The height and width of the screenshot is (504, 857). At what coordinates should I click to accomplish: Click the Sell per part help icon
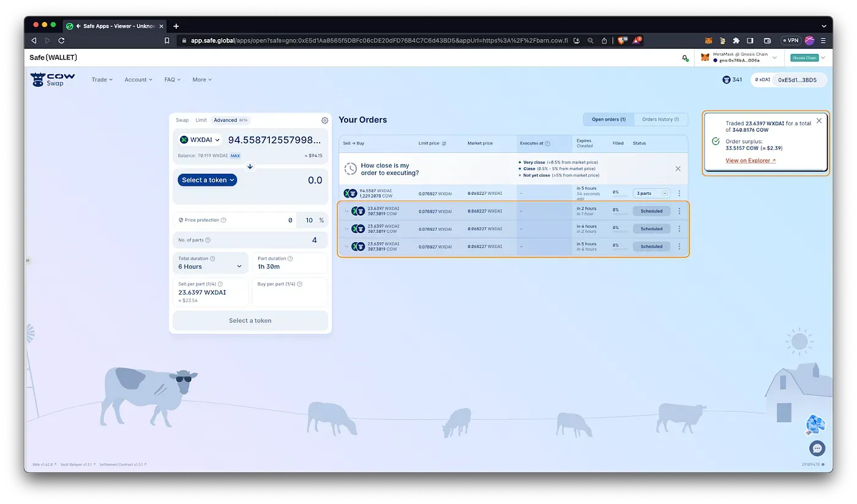tap(220, 284)
